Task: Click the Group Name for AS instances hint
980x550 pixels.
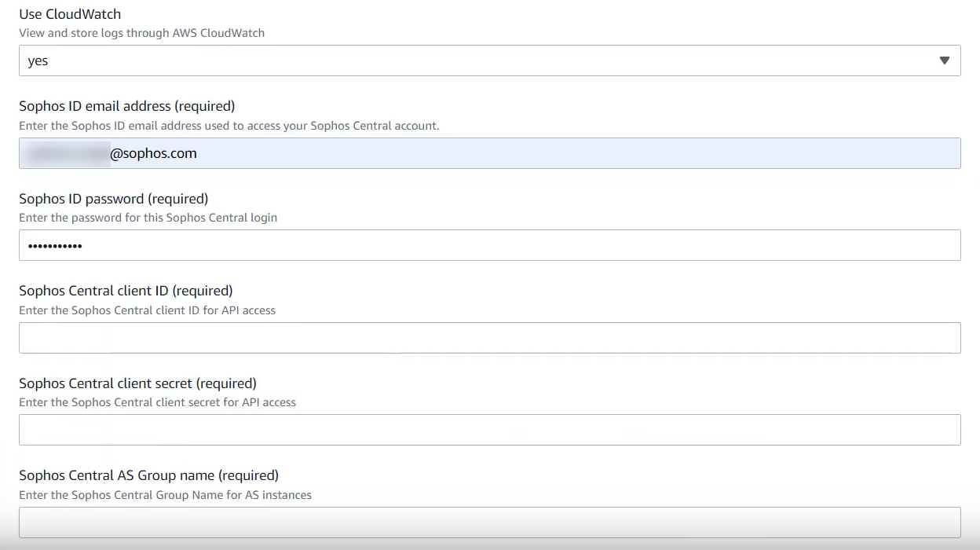Action: [165, 495]
